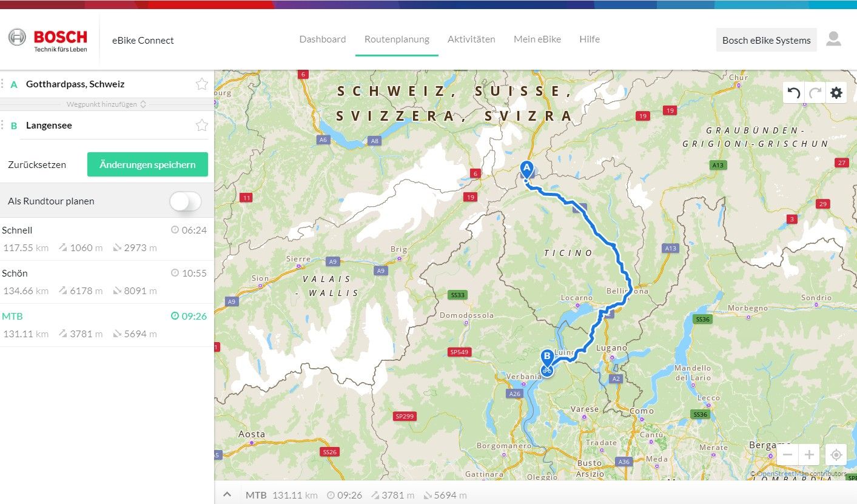Zoom in the map
Viewport: 857px width, 504px height.
(809, 454)
